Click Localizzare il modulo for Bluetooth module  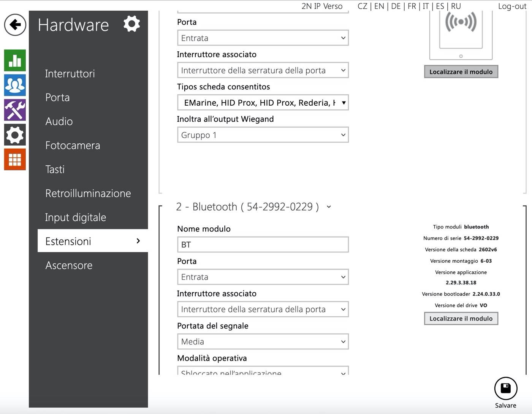[461, 319]
